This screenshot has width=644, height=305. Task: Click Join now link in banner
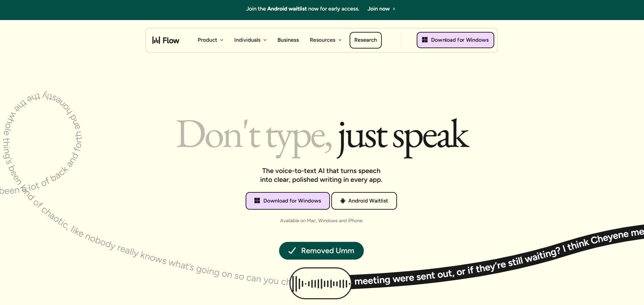pos(381,9)
